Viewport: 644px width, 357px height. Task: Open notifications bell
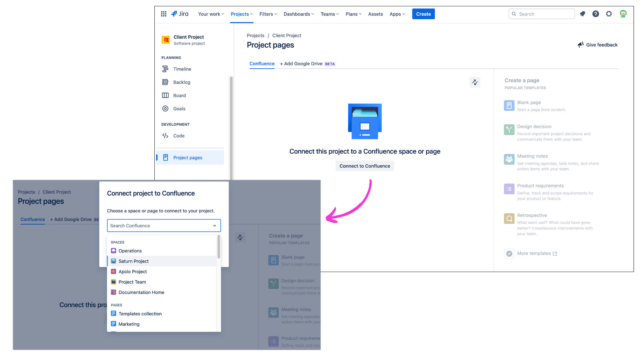[x=582, y=14]
